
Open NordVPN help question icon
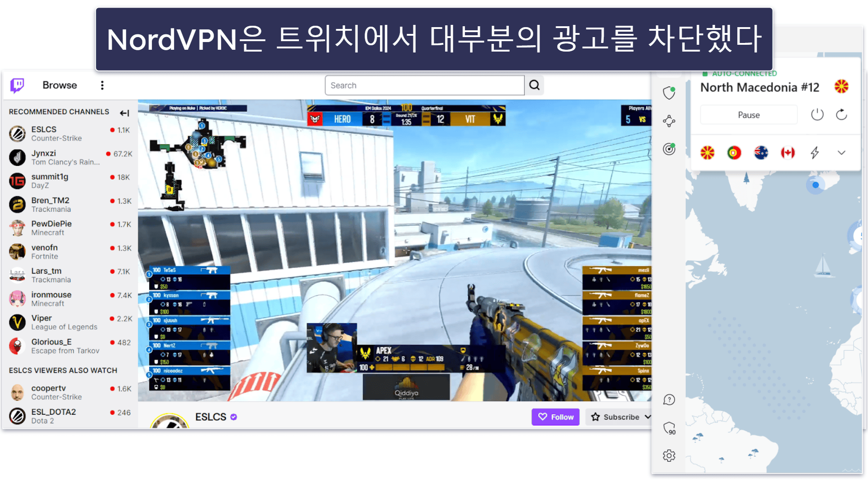669,400
